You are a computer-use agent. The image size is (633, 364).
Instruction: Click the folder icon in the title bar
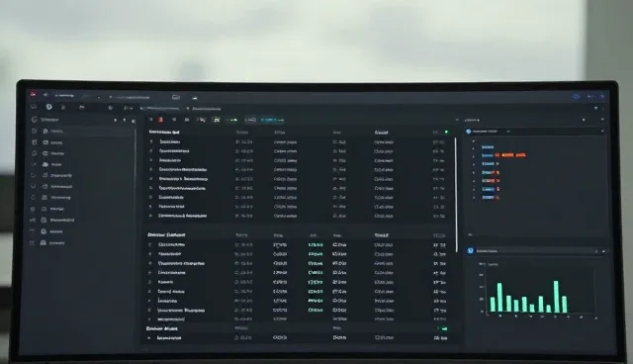[x=176, y=97]
